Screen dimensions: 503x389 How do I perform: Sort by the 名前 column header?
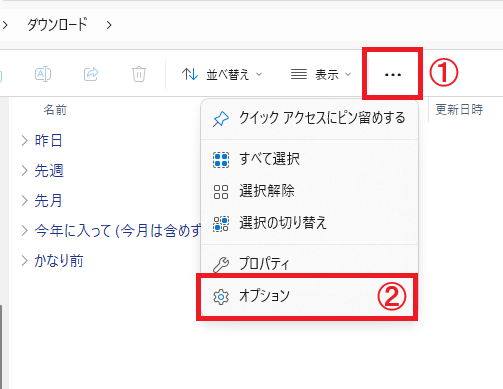[55, 110]
